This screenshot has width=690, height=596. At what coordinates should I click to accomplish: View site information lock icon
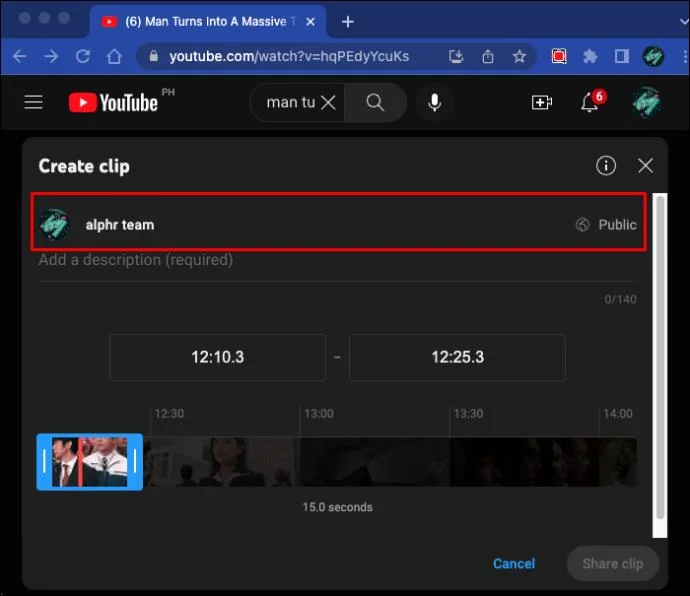pyautogui.click(x=153, y=56)
